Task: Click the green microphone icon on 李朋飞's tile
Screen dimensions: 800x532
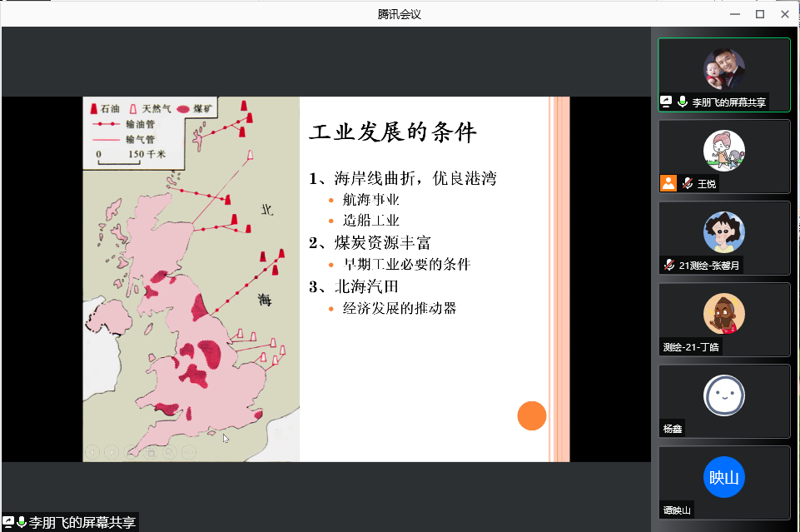Action: pos(683,102)
